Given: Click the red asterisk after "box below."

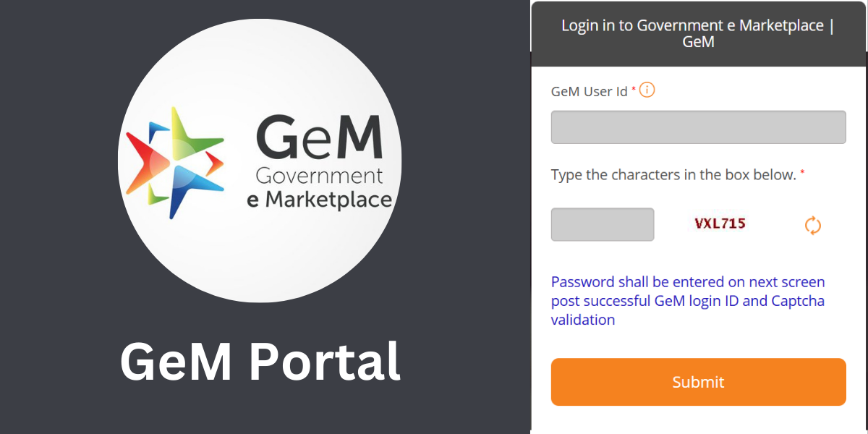Looking at the screenshot, I should 802,172.
